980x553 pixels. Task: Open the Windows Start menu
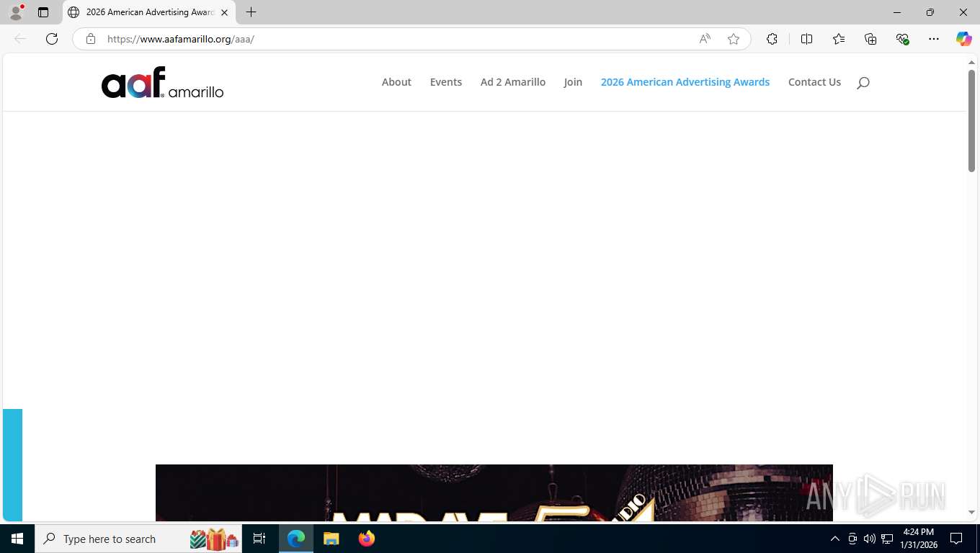click(x=17, y=539)
